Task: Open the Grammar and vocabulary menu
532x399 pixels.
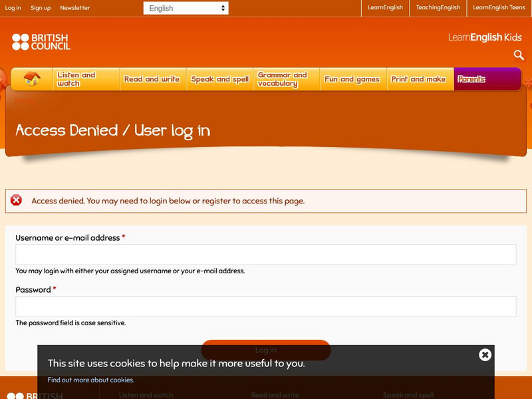Action: click(287, 79)
